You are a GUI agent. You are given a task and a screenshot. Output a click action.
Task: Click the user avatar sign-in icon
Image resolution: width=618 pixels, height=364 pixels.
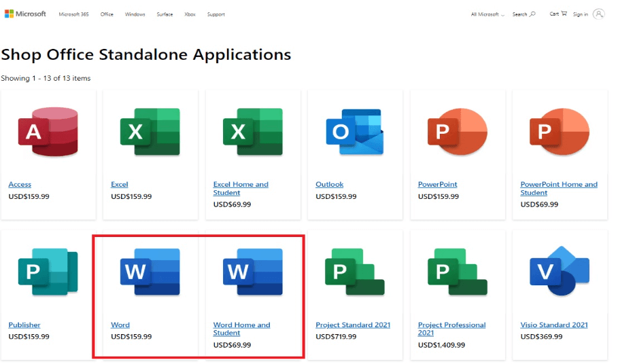pyautogui.click(x=599, y=14)
